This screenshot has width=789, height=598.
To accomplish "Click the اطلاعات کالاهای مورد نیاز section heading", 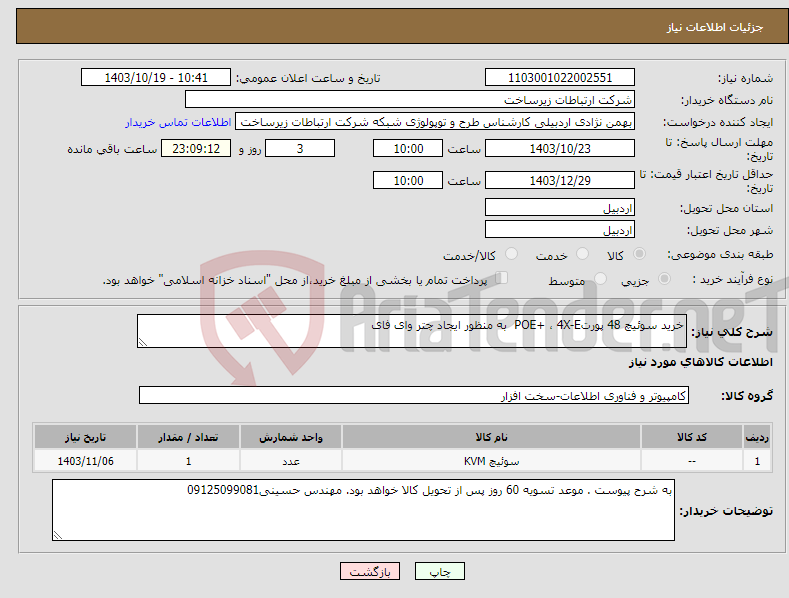I will 700,362.
